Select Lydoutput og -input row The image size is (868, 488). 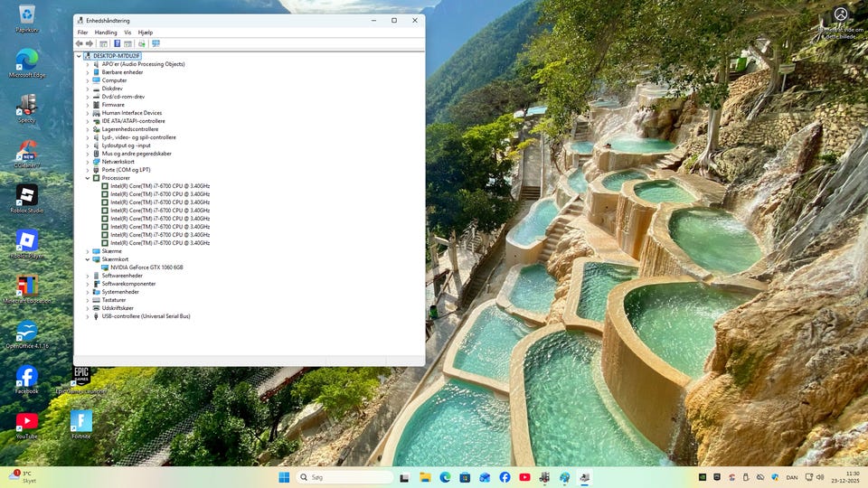pos(127,145)
